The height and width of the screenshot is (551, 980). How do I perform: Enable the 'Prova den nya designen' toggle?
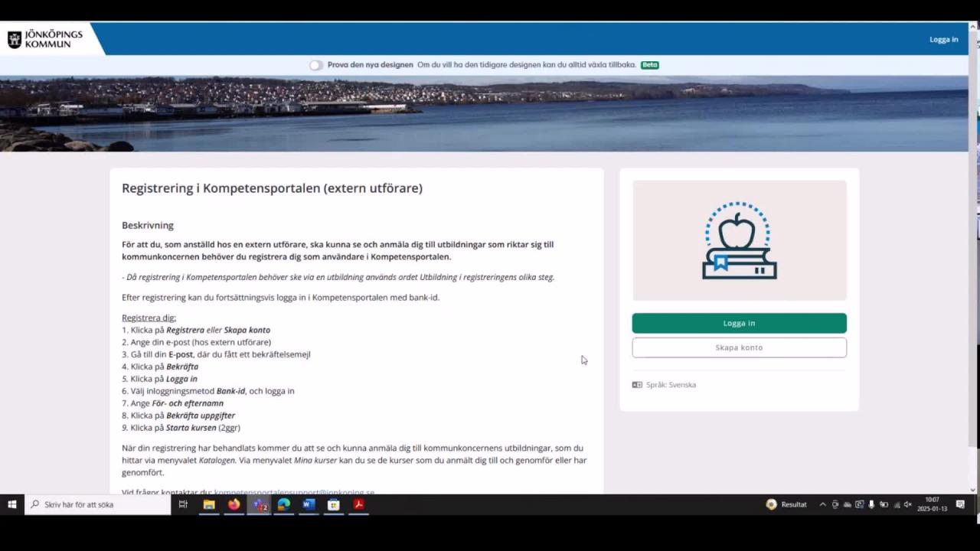tap(315, 65)
